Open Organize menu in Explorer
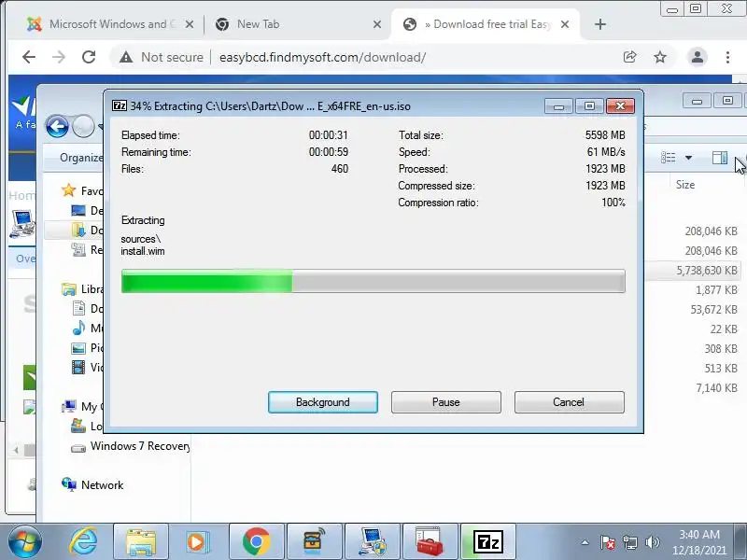Viewport: 747px width, 560px height. 81,158
